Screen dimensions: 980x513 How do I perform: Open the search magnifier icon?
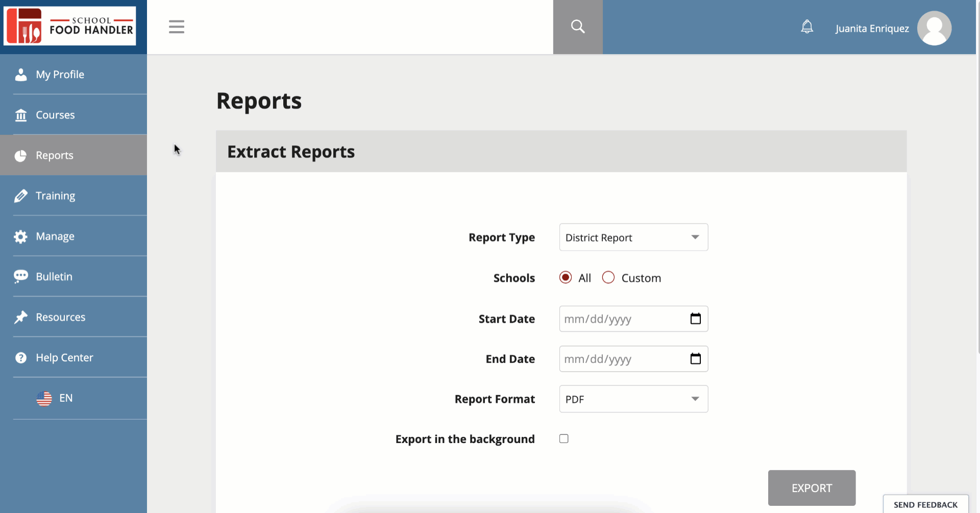(x=578, y=27)
